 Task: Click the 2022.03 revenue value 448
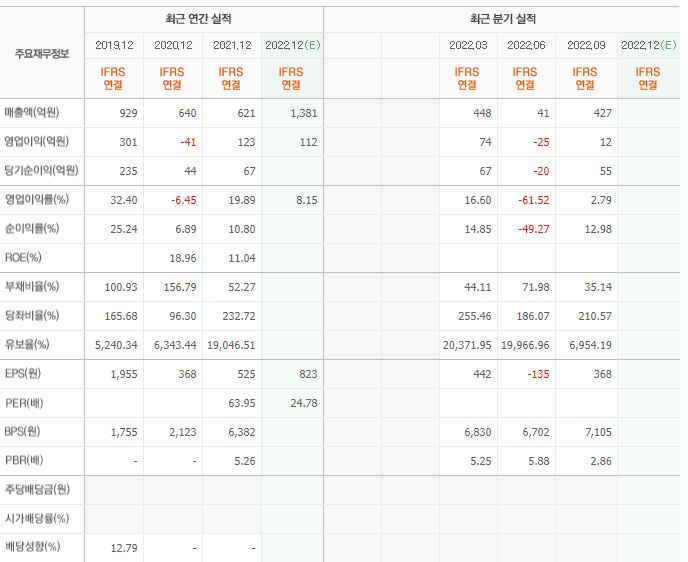[x=482, y=113]
